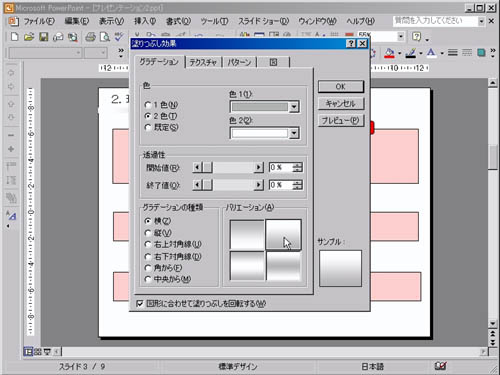Start slide show from view icon
The image size is (500, 375).
47,352
